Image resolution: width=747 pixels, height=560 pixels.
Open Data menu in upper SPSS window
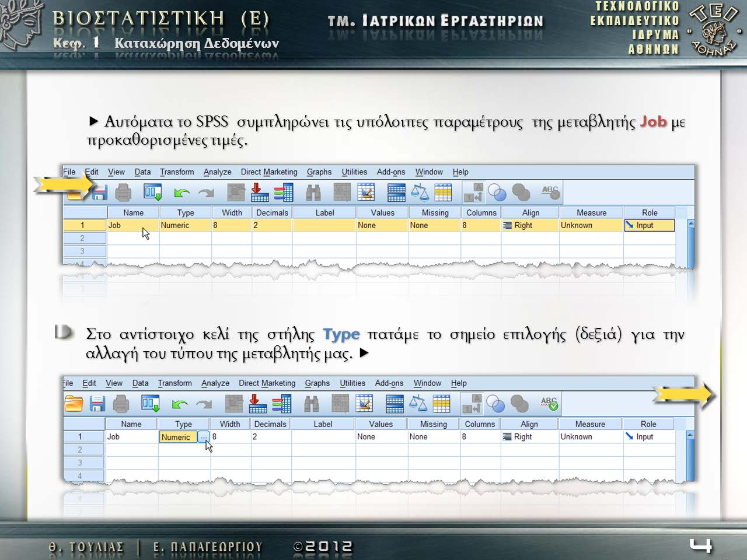tap(142, 171)
